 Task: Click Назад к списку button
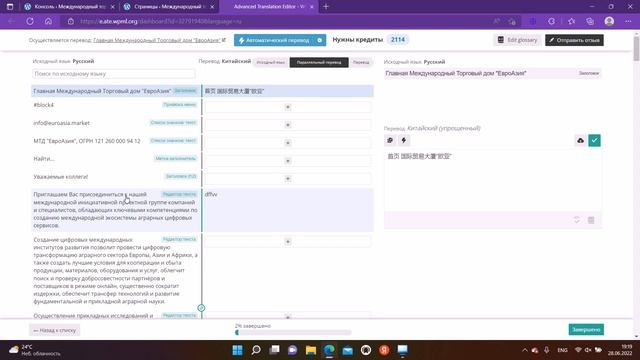point(54,330)
